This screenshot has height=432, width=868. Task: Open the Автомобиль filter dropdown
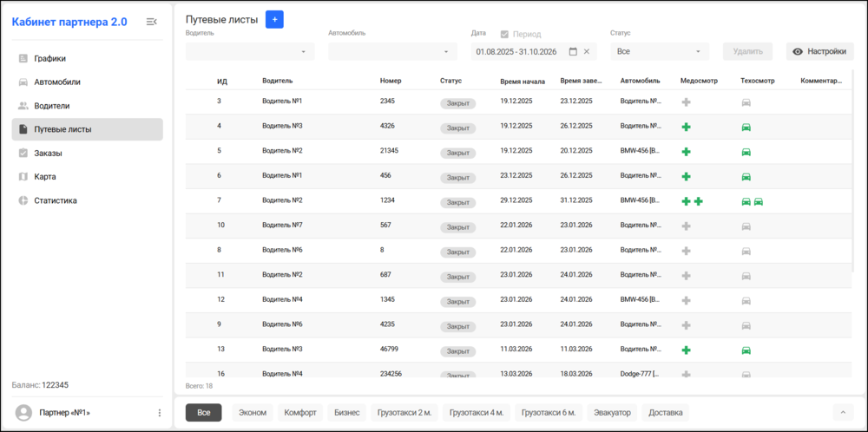[393, 51]
